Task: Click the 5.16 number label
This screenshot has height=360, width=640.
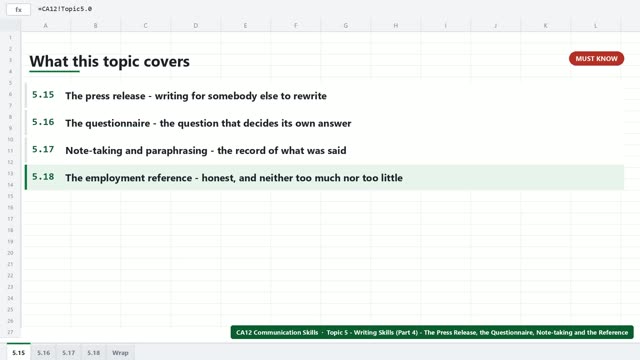Action: [x=43, y=122]
